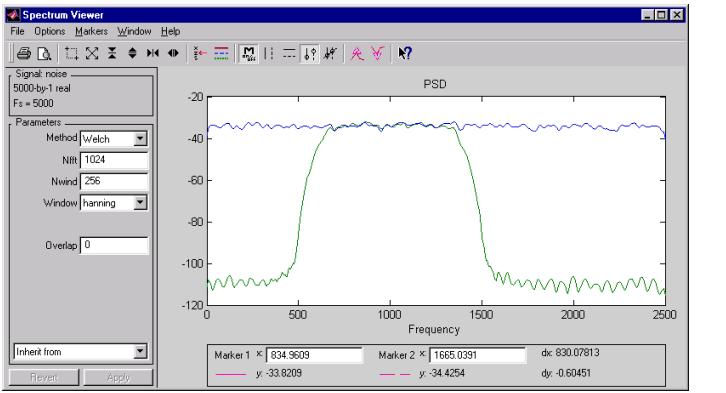Click the Peaks marker icon
Image resolution: width=726 pixels, height=393 pixels.
[x=357, y=54]
